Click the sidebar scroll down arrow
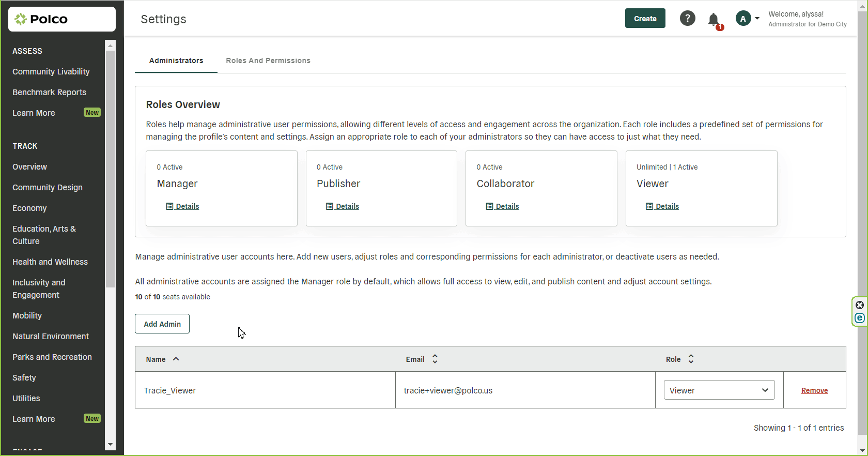The image size is (868, 456). pyautogui.click(x=110, y=445)
